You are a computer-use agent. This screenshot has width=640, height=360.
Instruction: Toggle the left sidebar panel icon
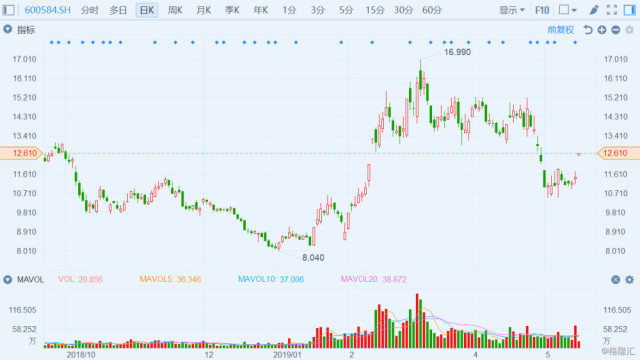(x=8, y=10)
